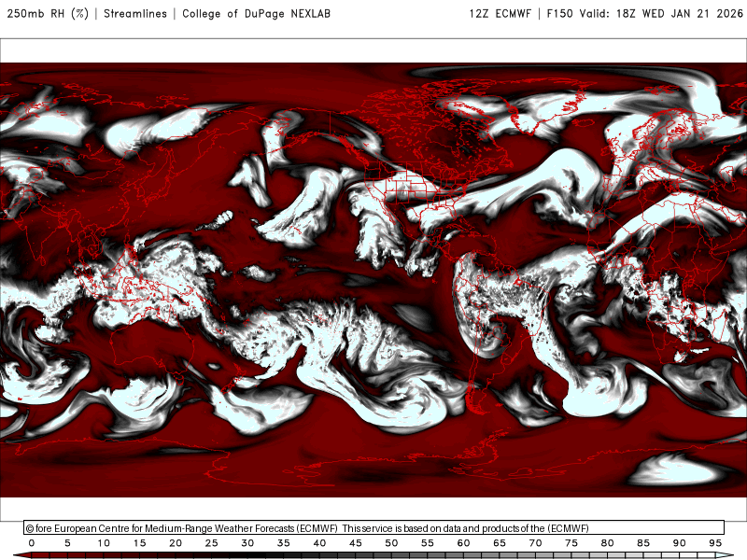Click the '45' scale label

click(356, 543)
